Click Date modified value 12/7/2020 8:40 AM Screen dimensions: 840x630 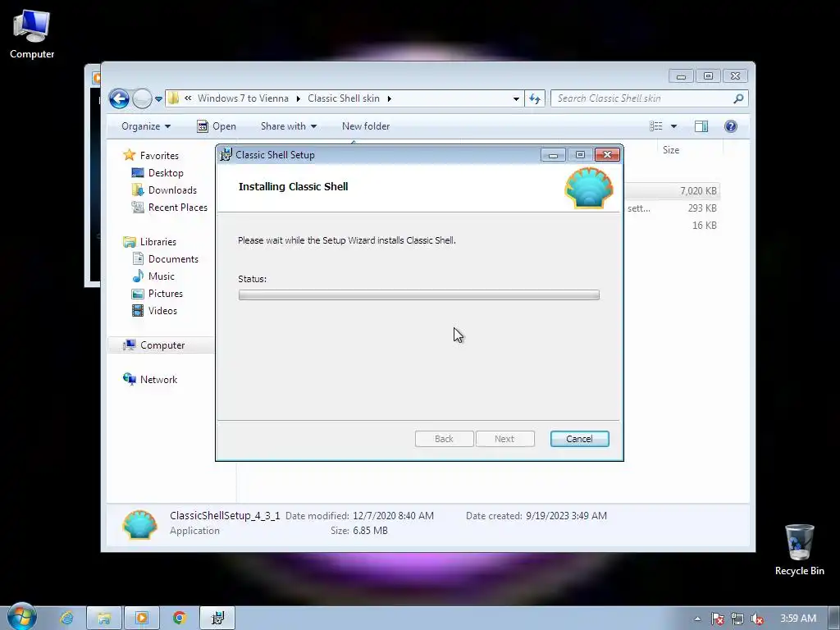coord(393,515)
